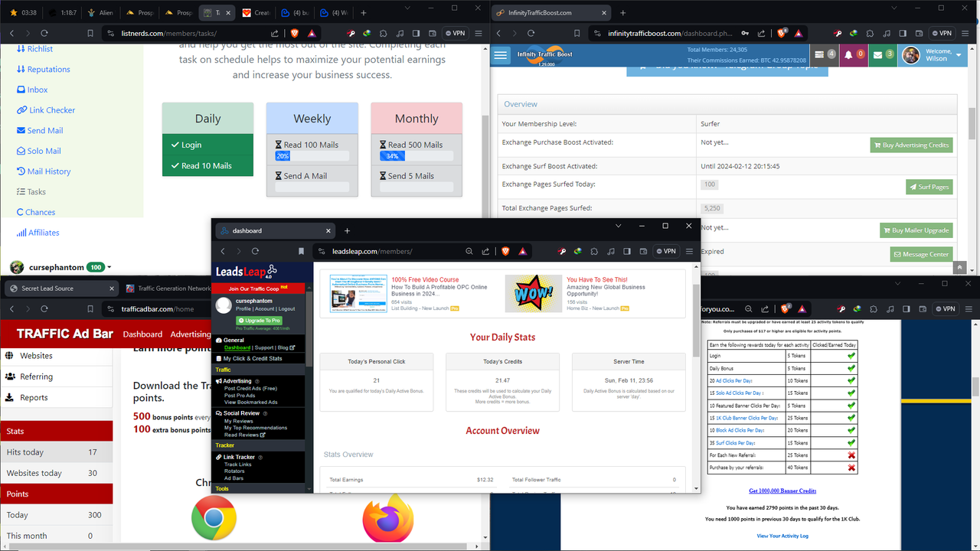Viewport: 980px width, 551px height.
Task: Click the bookmark icon in LeadsLeap browser toolbar
Action: click(x=301, y=251)
